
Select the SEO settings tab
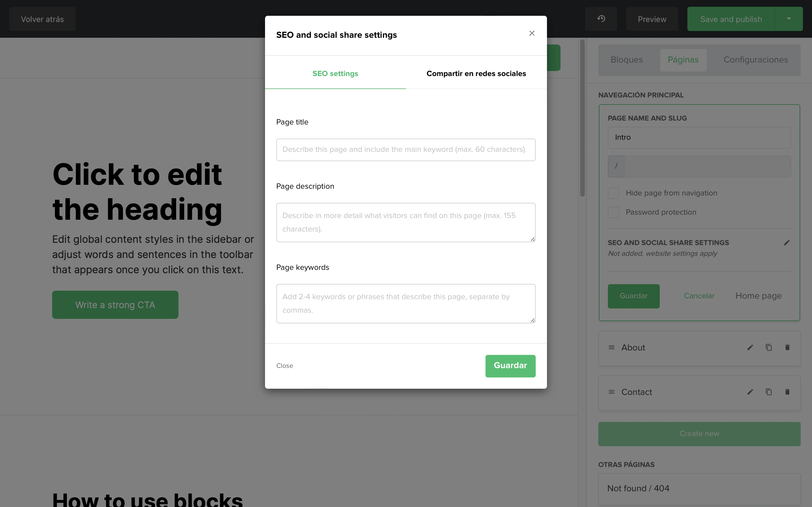pos(335,74)
